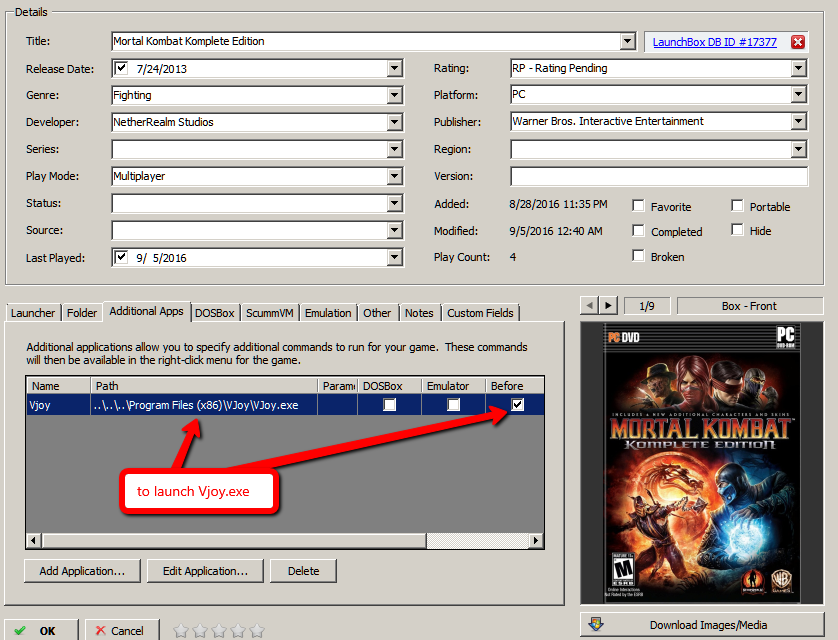This screenshot has height=640, width=838.
Task: Open the DOSBox tab
Action: (x=215, y=313)
